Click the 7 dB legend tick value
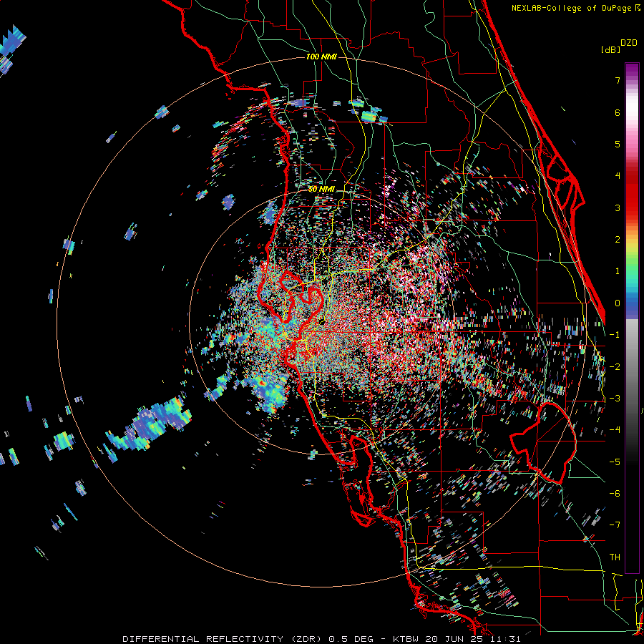This screenshot has width=644, height=644. [618, 80]
